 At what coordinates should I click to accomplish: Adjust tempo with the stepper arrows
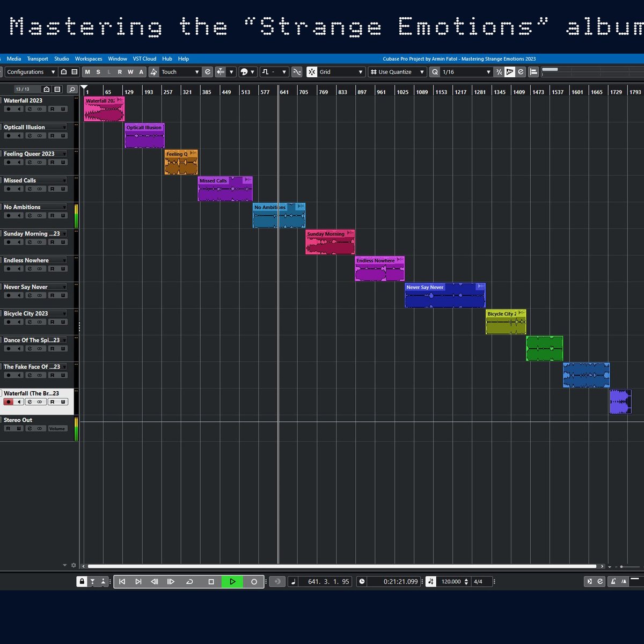[x=466, y=581]
